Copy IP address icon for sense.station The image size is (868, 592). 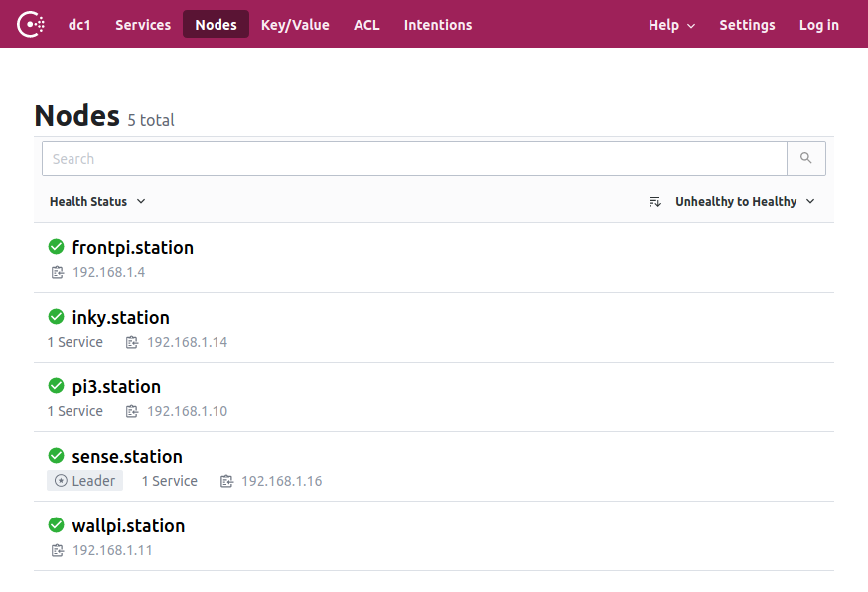coord(226,481)
